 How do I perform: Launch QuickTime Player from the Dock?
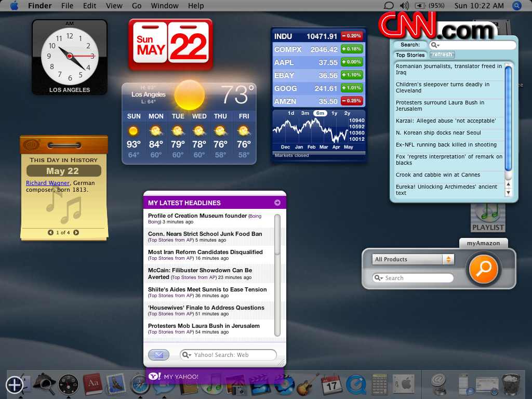(356, 385)
